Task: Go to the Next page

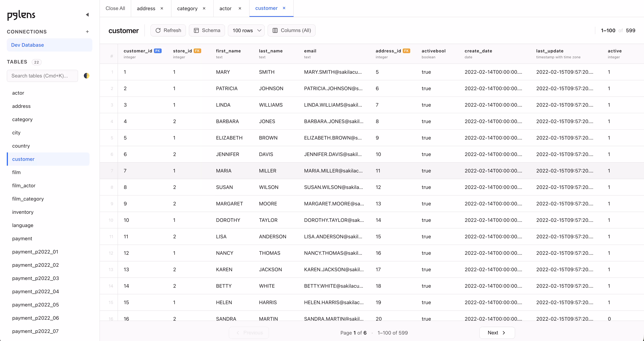Action: pos(497,333)
